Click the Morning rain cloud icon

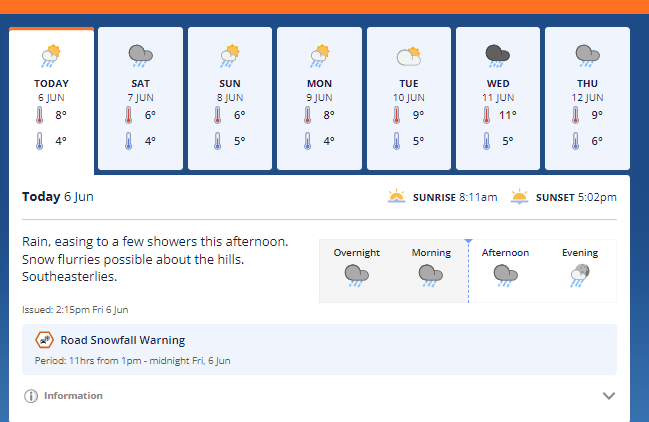[x=430, y=276]
